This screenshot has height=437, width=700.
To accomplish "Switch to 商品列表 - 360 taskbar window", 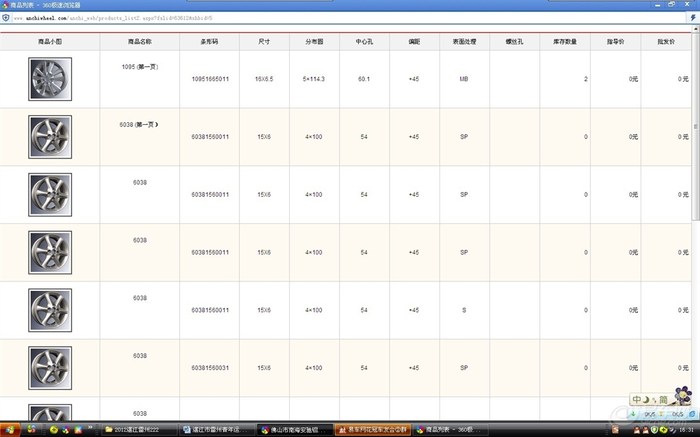I will [447, 429].
